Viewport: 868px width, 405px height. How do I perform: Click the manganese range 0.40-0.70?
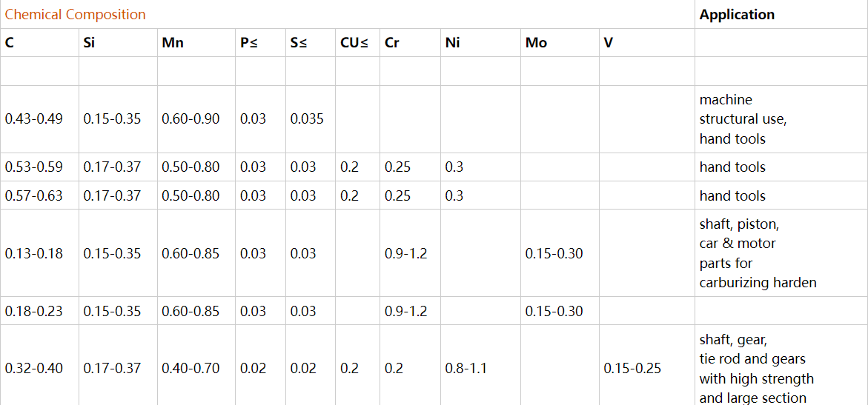coord(191,369)
